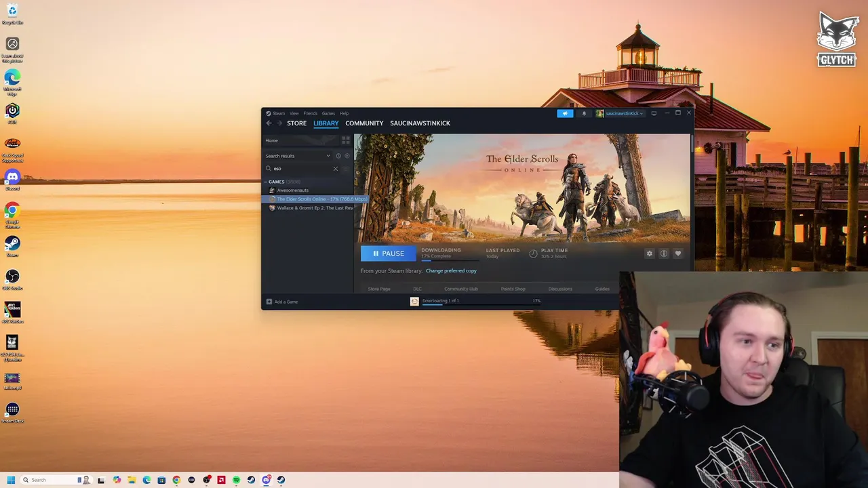Click Steam details pane vertical scrollbar
This screenshot has width=868, height=488.
click(691, 143)
